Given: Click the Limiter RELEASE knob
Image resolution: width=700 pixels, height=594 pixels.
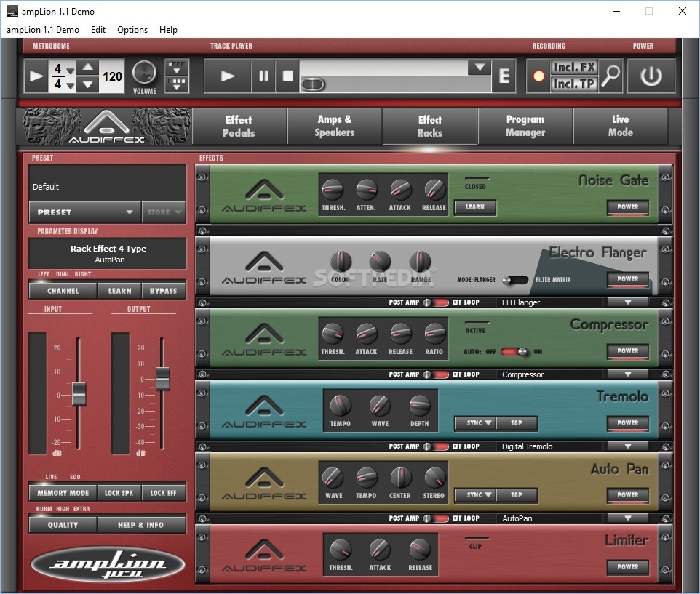Looking at the screenshot, I should pos(420,550).
